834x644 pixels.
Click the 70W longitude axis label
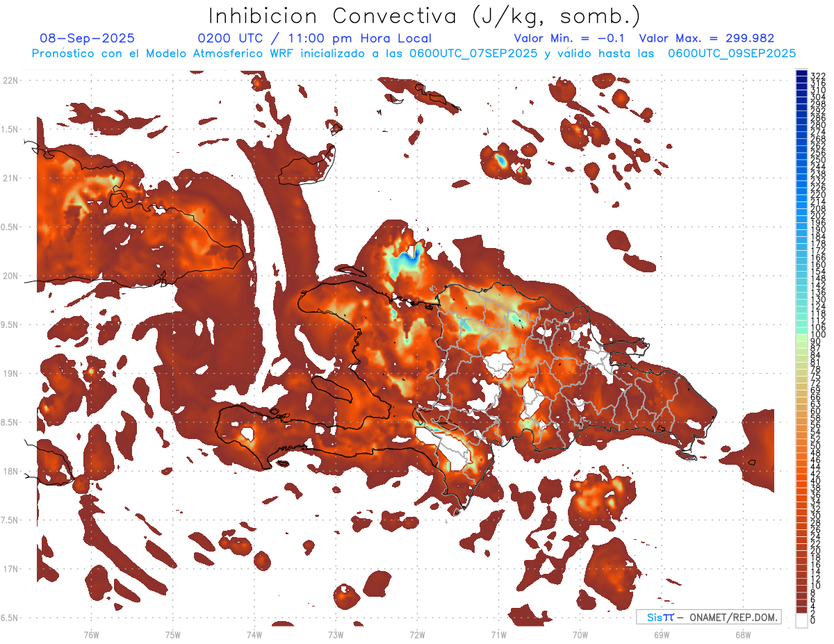click(580, 634)
